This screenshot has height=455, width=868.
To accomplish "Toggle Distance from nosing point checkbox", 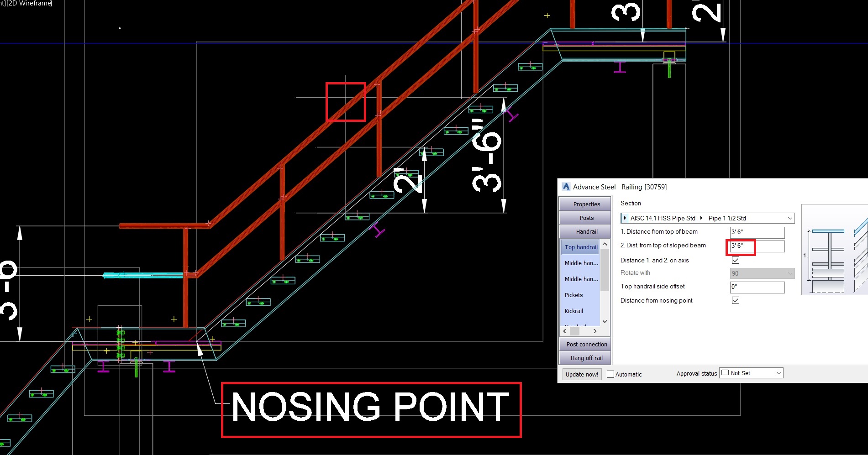I will point(736,300).
